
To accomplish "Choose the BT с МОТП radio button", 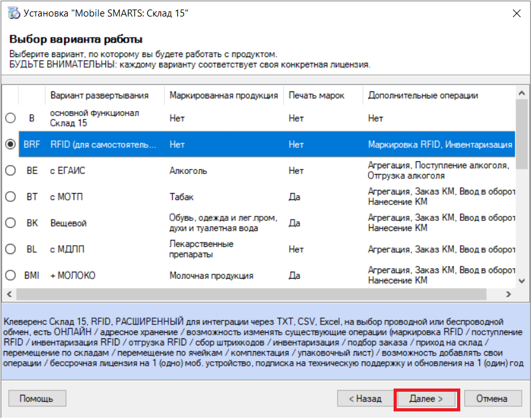I will [11, 196].
